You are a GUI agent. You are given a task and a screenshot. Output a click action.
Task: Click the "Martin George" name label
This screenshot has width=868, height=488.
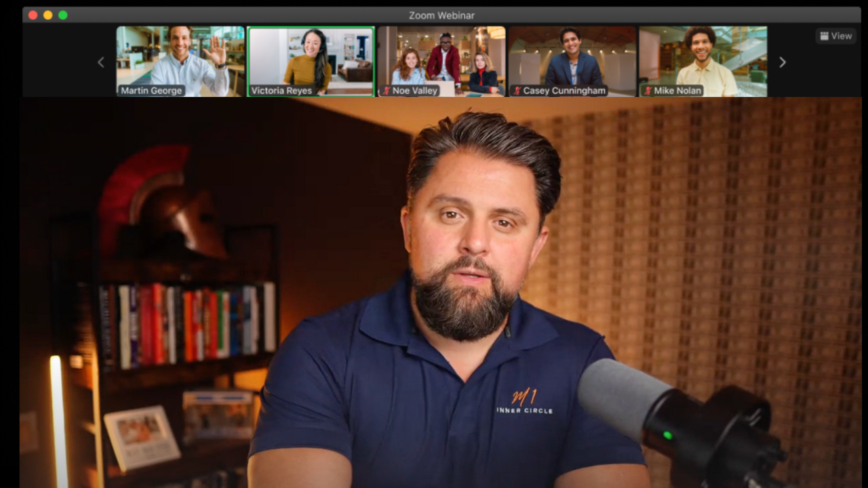coord(151,90)
